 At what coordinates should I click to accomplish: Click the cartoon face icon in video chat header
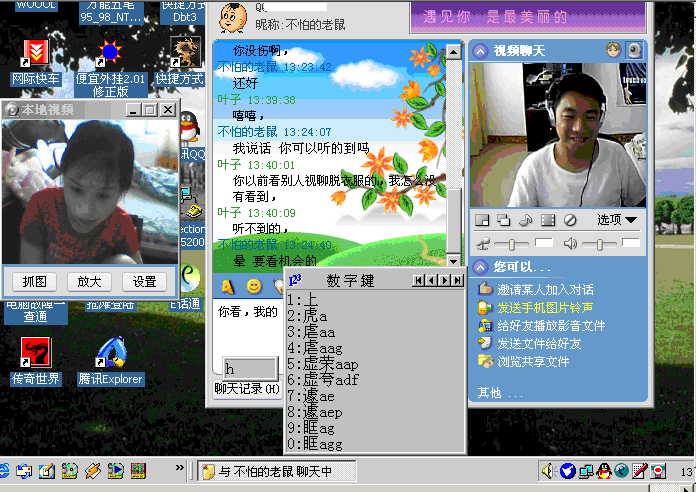pos(613,50)
